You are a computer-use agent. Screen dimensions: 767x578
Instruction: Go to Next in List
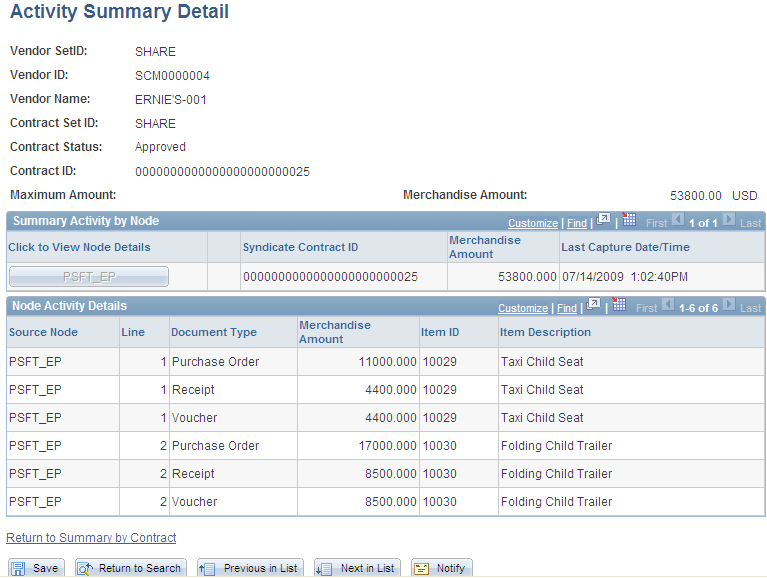tap(357, 568)
